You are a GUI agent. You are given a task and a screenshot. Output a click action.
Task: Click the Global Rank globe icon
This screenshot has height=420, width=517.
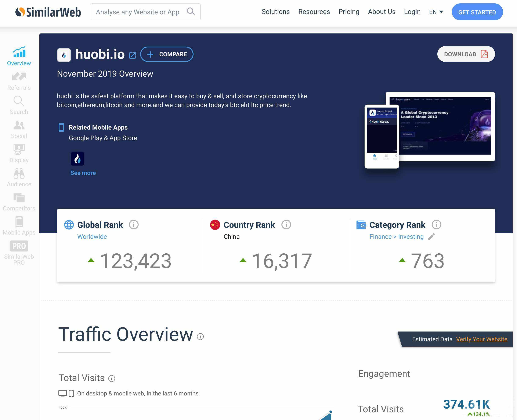[x=69, y=225]
